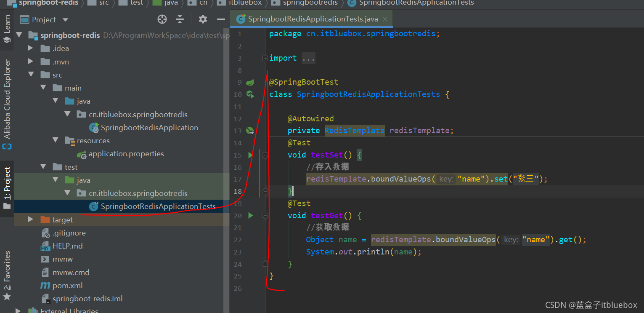Click the run class gutter icon at line 10
Screen dimensions: 644x313
pyautogui.click(x=250, y=94)
